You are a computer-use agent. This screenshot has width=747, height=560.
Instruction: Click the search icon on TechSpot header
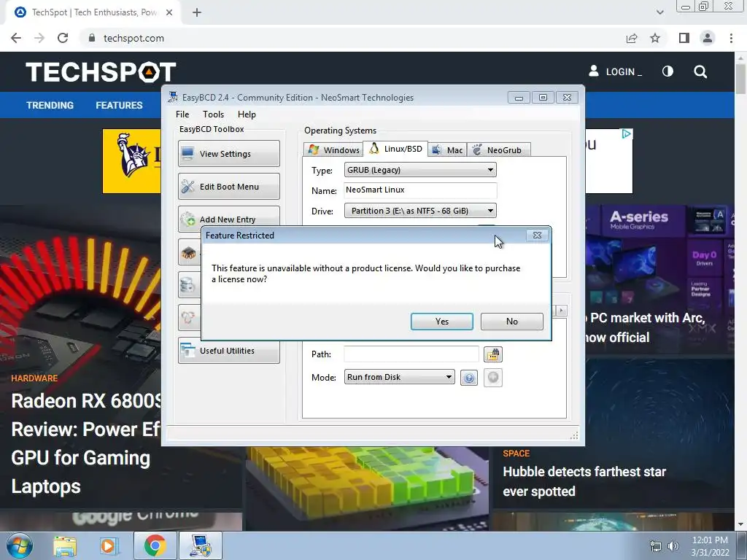click(700, 72)
